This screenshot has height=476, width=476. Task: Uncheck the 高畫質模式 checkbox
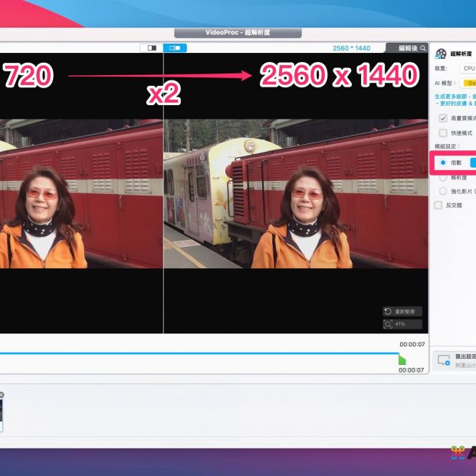pyautogui.click(x=443, y=119)
